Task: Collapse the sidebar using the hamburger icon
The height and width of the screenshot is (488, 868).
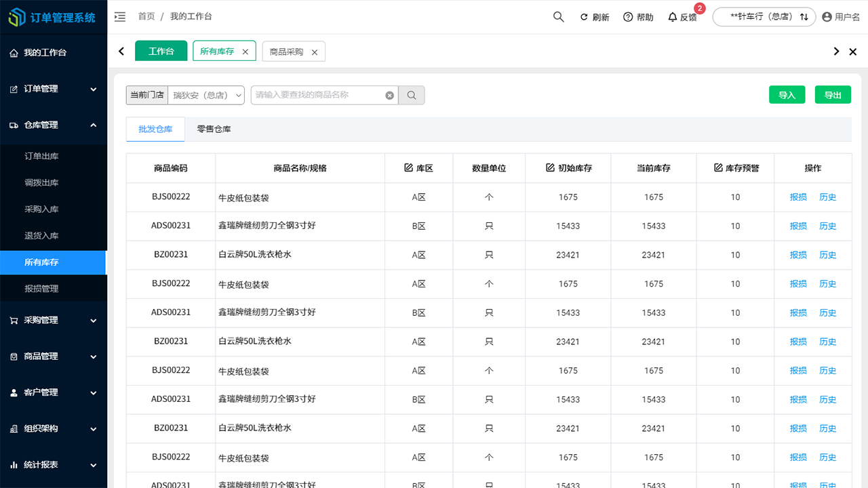Action: [x=120, y=16]
